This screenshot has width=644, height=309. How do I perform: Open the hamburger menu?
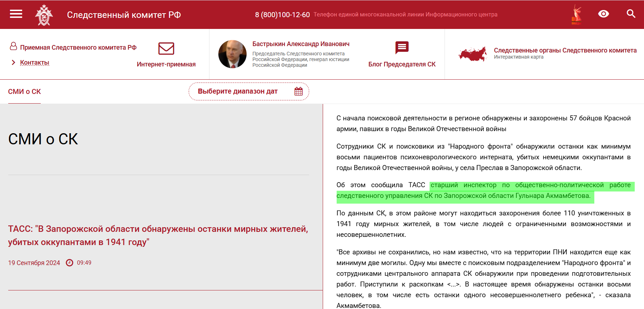(16, 14)
